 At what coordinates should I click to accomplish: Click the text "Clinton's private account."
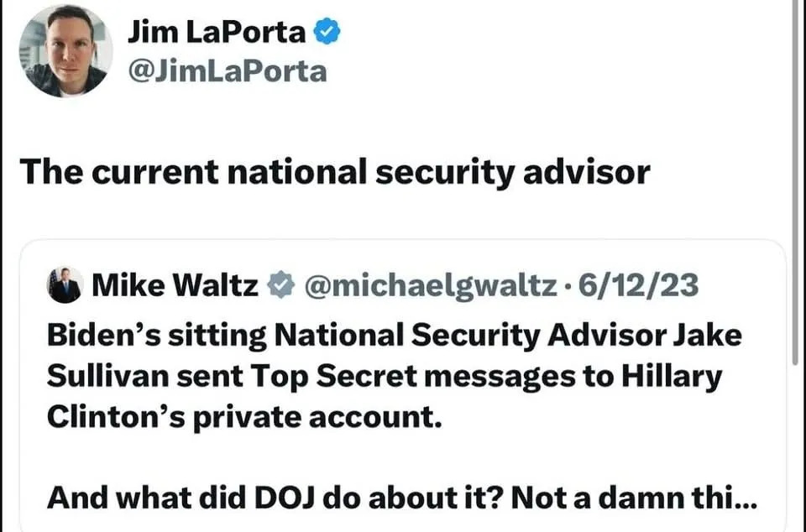point(243,416)
